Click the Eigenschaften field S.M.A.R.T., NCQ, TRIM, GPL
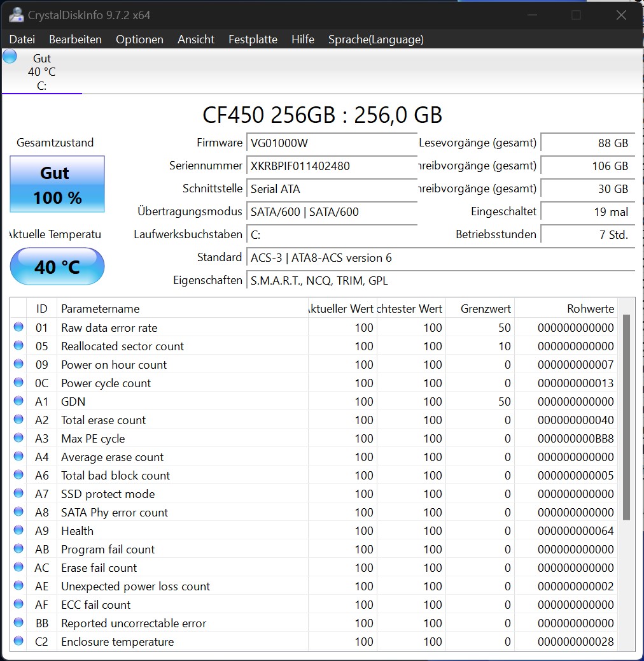 coord(440,280)
